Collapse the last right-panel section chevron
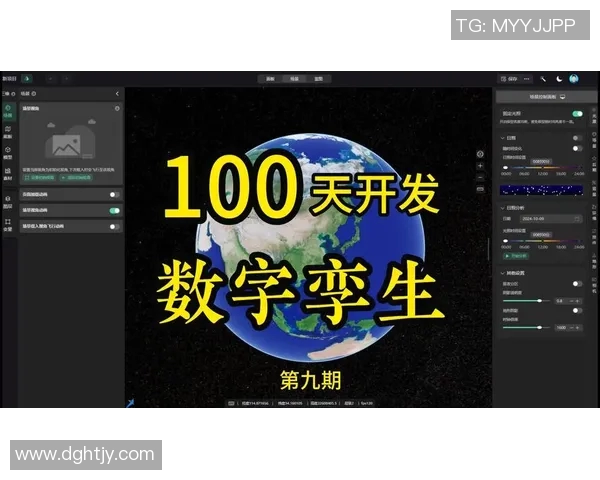This screenshot has width=600, height=480. click(502, 273)
